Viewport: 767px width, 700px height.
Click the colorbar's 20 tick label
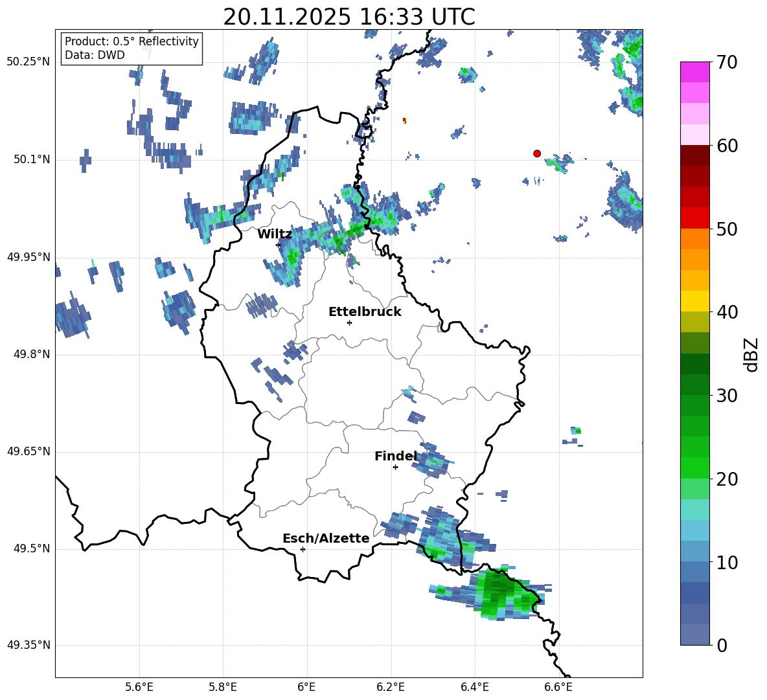point(727,479)
